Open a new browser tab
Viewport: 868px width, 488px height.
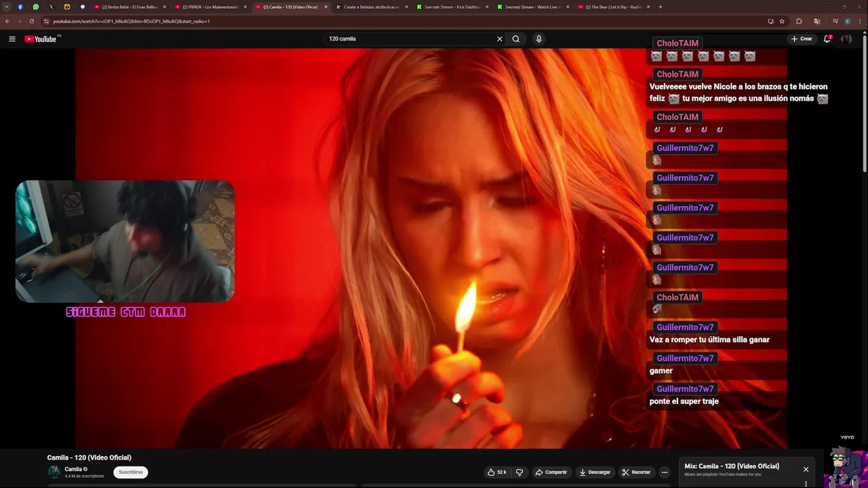660,7
